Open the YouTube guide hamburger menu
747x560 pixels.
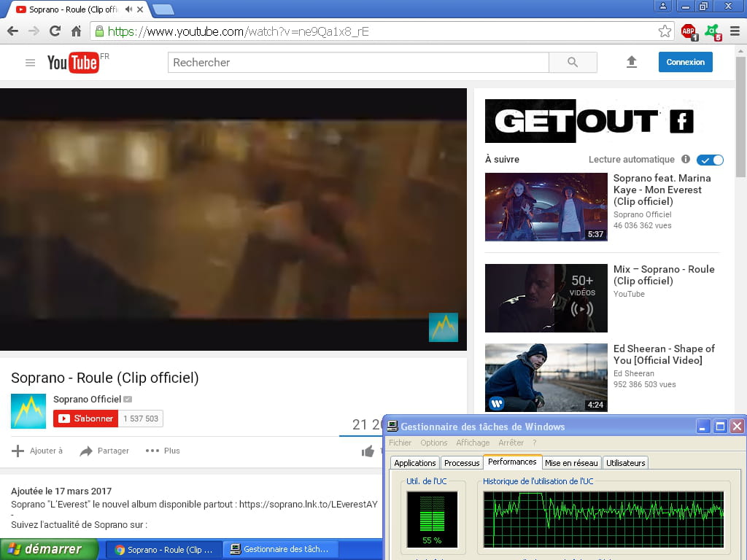point(30,63)
